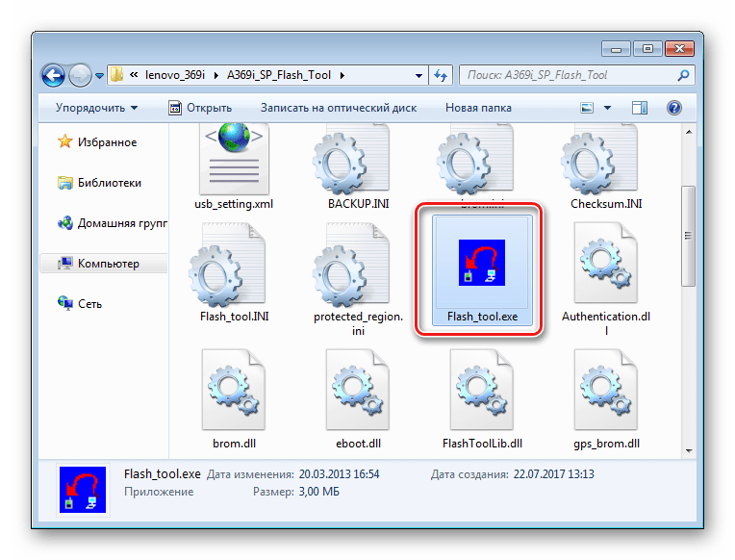
Task: Open the help question mark icon
Action: 674,108
